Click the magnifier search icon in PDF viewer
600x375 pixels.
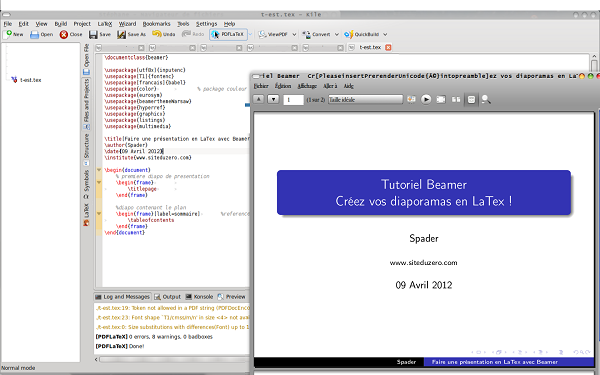coord(486,99)
